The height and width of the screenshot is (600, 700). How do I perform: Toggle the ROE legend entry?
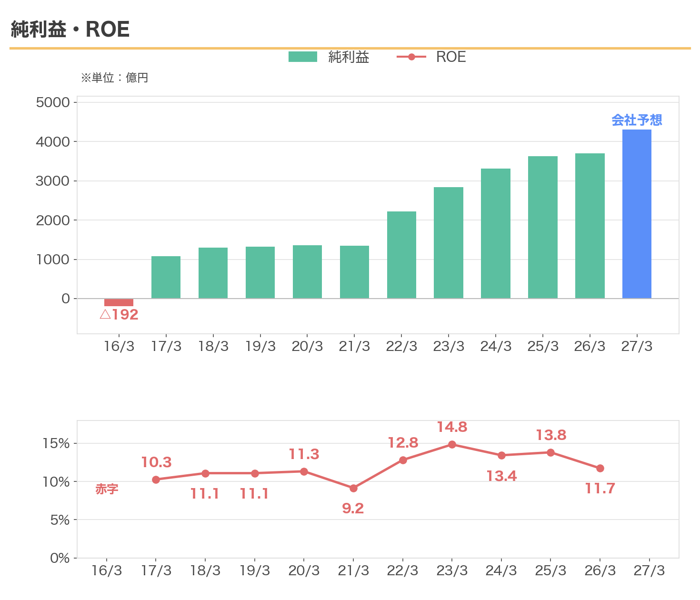431,57
